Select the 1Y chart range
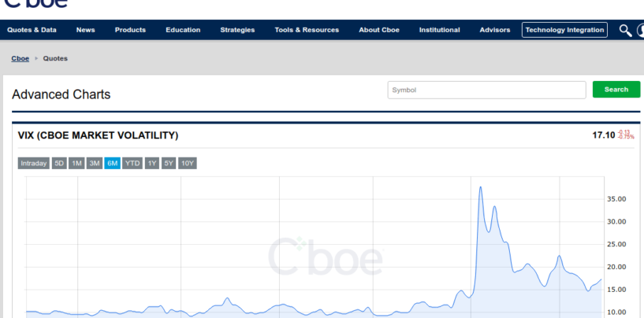644x318 pixels. point(152,163)
